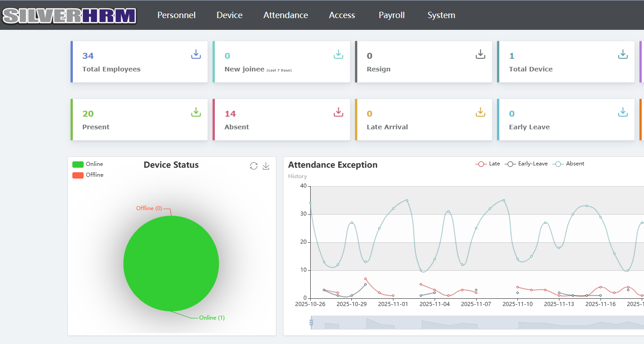
Task: Open the Access menu
Action: (x=342, y=15)
